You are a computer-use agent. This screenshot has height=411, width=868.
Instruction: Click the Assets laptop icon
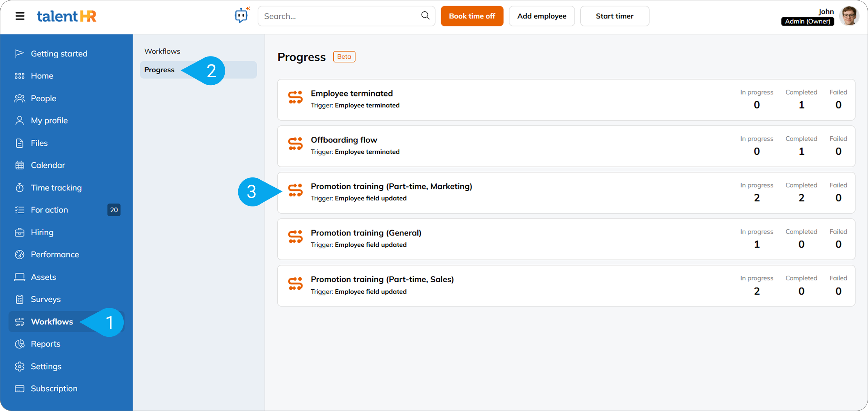(19, 277)
